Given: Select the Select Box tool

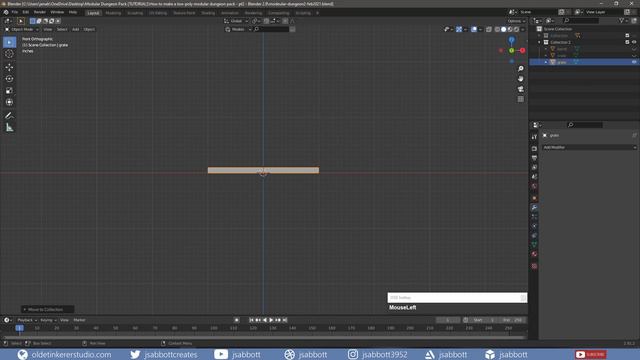Looking at the screenshot, I should 9,42.
